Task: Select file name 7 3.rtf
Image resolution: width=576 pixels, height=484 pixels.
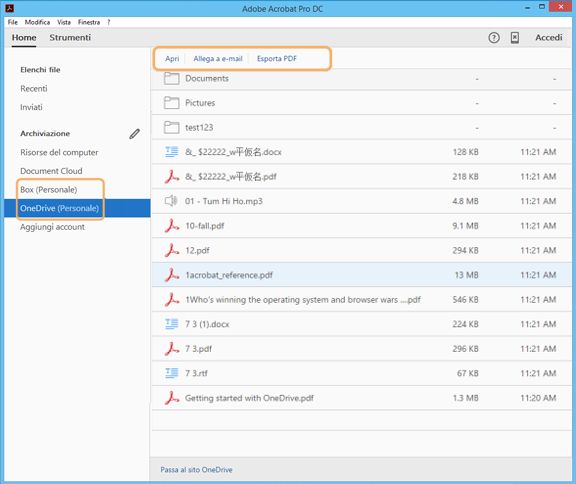Action: (196, 373)
